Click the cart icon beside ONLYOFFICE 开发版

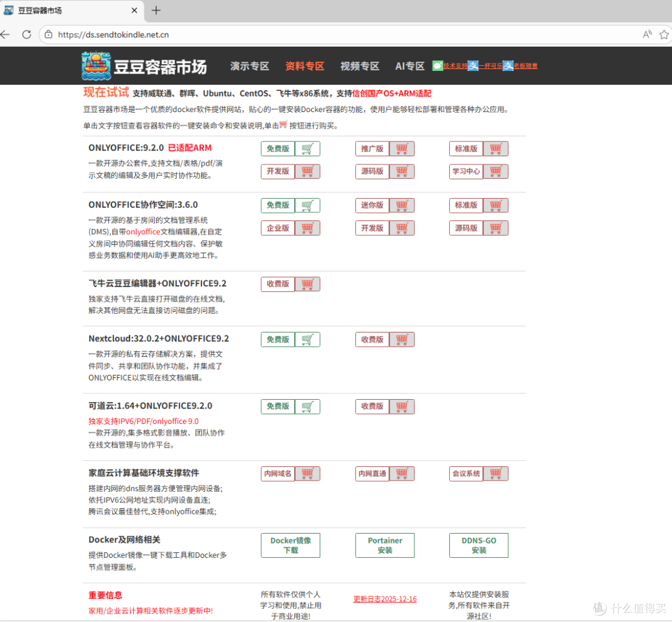307,172
